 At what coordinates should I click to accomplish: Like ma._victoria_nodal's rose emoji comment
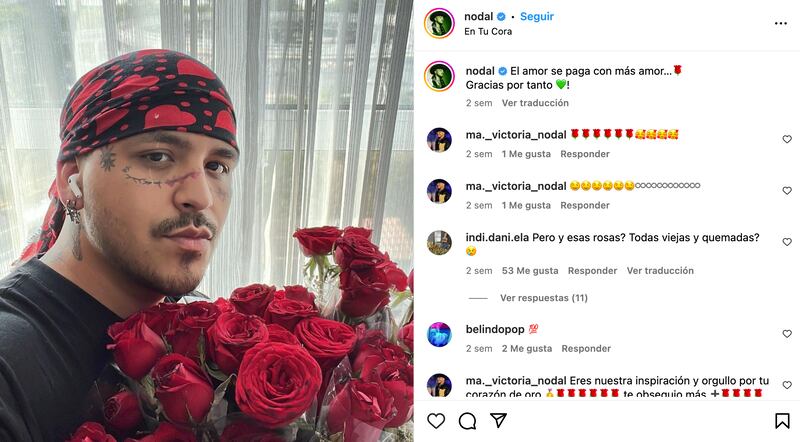coord(787,139)
